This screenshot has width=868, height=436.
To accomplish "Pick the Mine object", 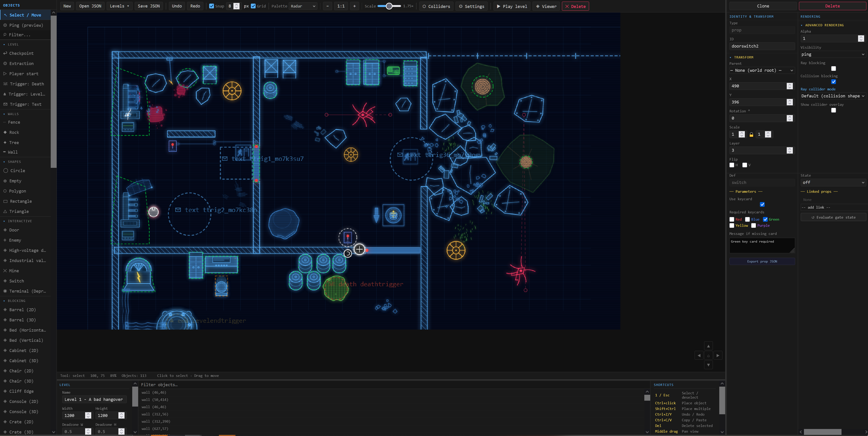I will click(x=25, y=271).
